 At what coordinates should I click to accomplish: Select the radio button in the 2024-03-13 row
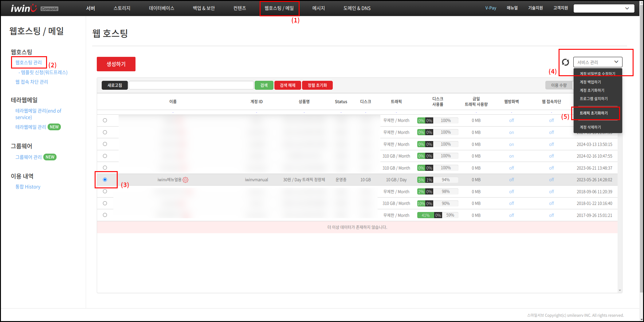click(x=105, y=144)
